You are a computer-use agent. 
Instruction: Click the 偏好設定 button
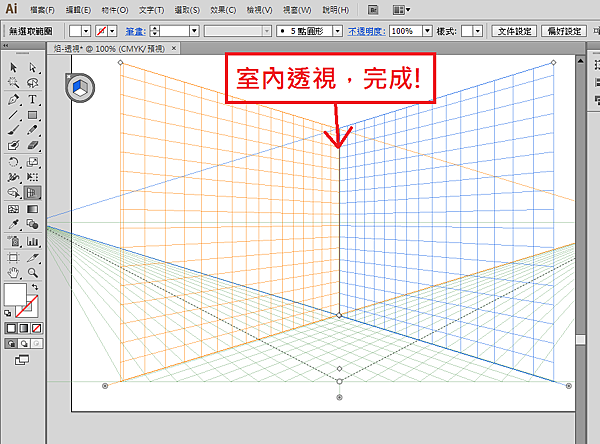tap(570, 31)
